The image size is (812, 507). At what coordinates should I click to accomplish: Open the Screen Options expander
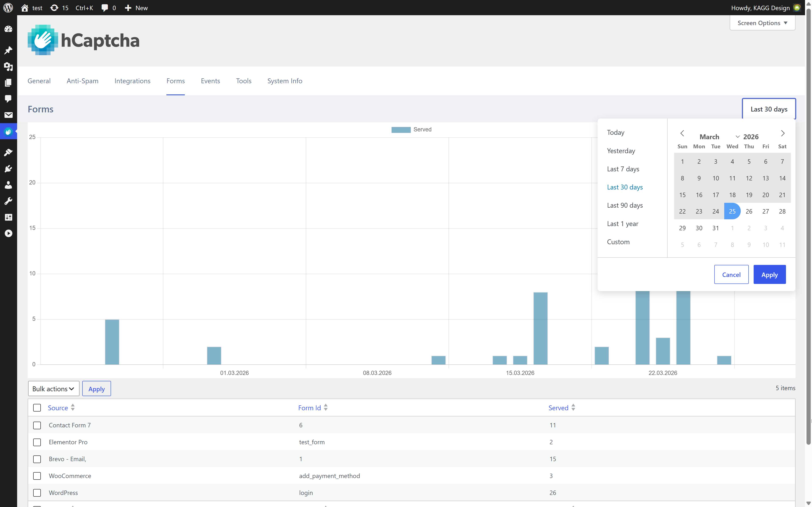tap(762, 23)
